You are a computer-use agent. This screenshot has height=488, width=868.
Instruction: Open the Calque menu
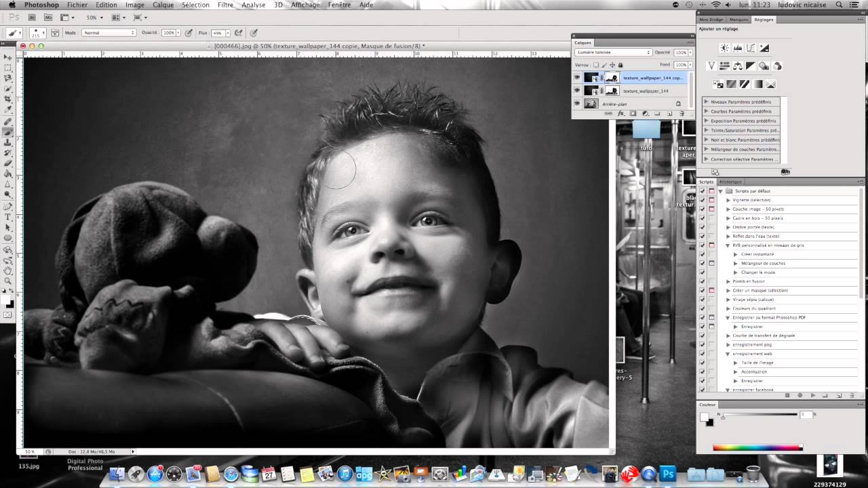(163, 5)
